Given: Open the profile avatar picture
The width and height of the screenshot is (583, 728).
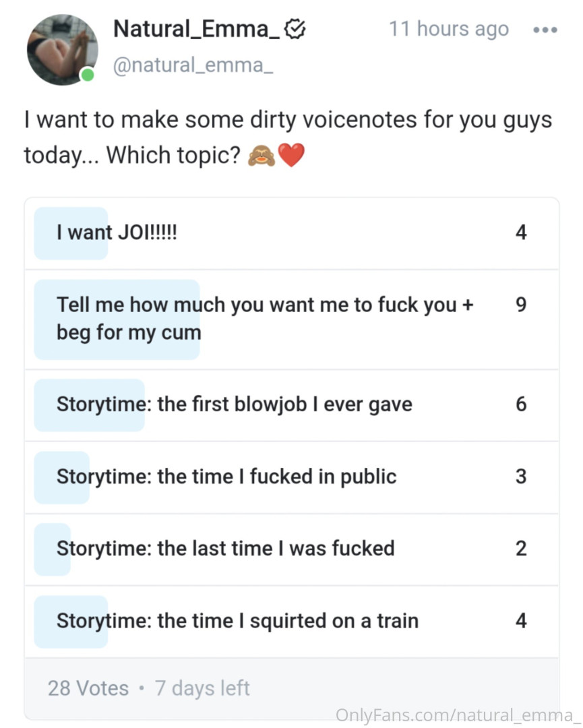Looking at the screenshot, I should click(62, 50).
